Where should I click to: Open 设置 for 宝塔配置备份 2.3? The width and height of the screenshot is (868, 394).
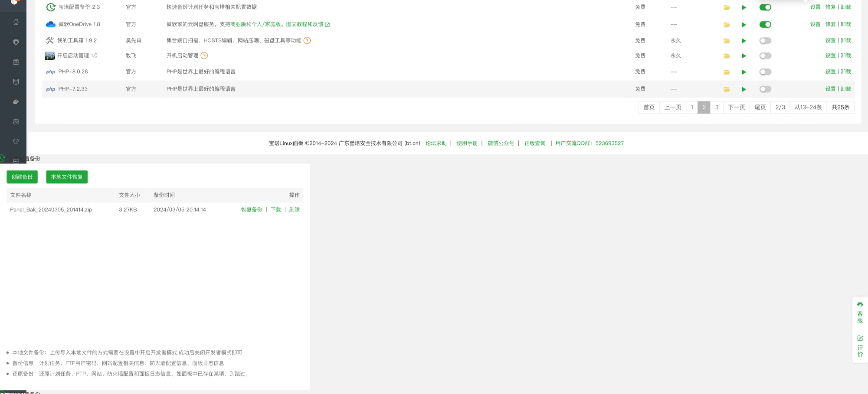click(815, 7)
